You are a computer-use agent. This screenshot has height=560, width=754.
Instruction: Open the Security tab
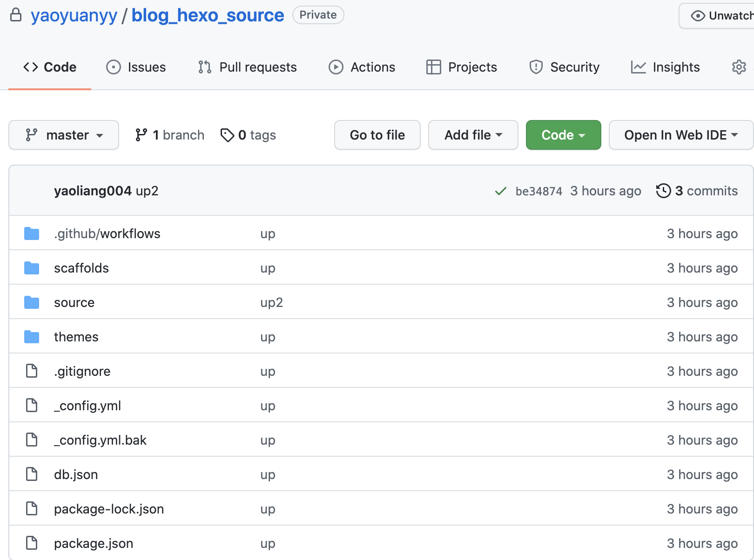[x=564, y=67]
